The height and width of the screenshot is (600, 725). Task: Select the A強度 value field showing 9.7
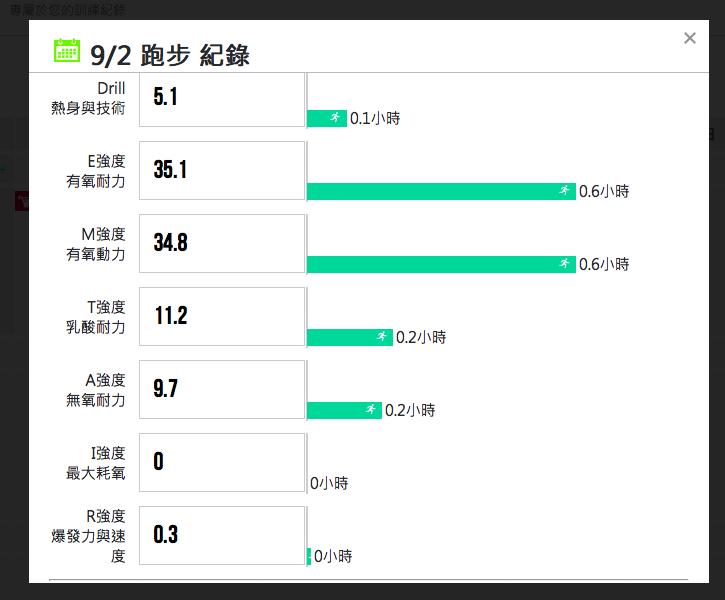pos(222,390)
